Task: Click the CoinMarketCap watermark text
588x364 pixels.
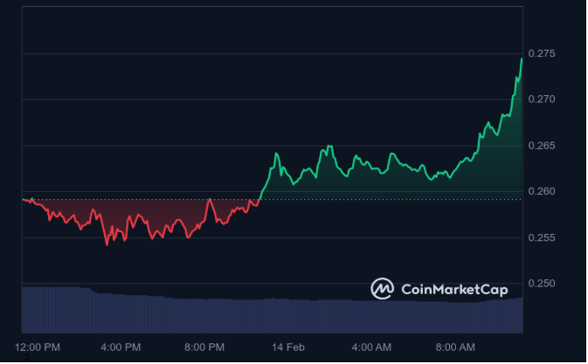Action: coord(454,289)
